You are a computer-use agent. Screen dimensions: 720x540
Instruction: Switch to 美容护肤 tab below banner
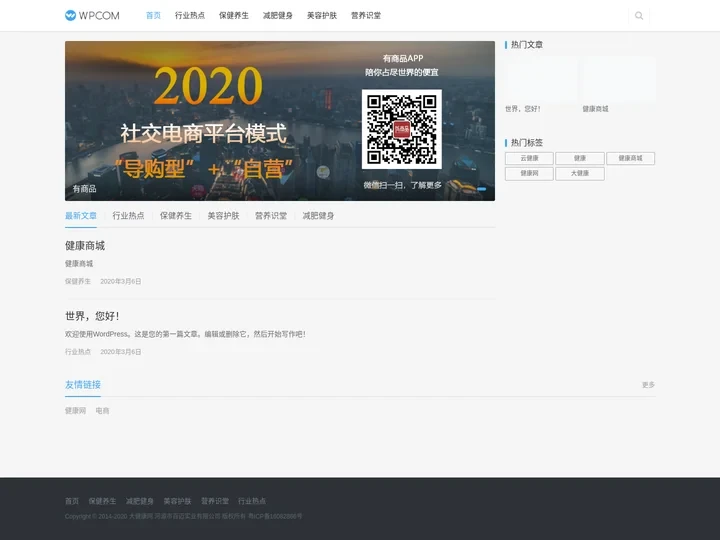point(223,216)
